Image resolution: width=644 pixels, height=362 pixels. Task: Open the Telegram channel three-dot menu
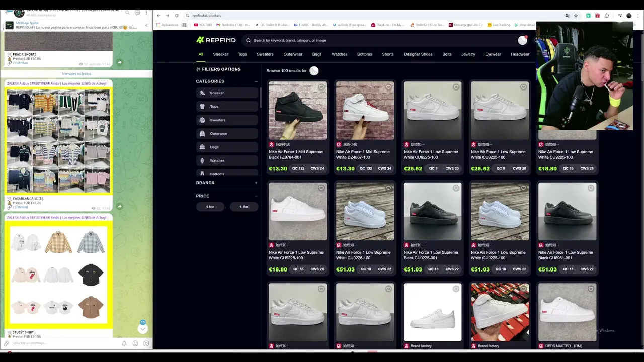pyautogui.click(x=146, y=13)
